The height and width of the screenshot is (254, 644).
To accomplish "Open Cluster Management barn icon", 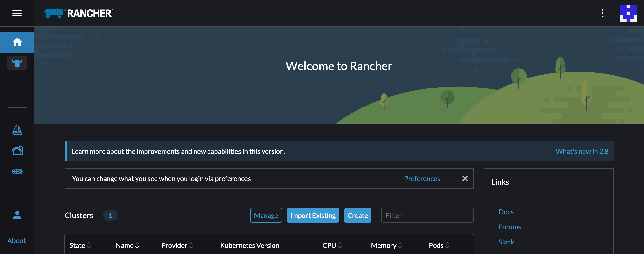I will point(17,150).
